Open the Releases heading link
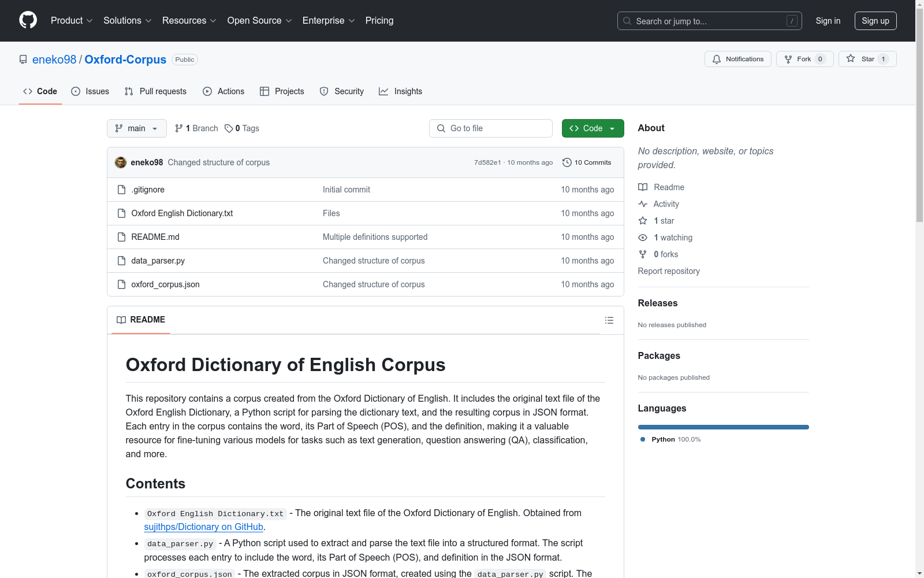 [x=658, y=303]
